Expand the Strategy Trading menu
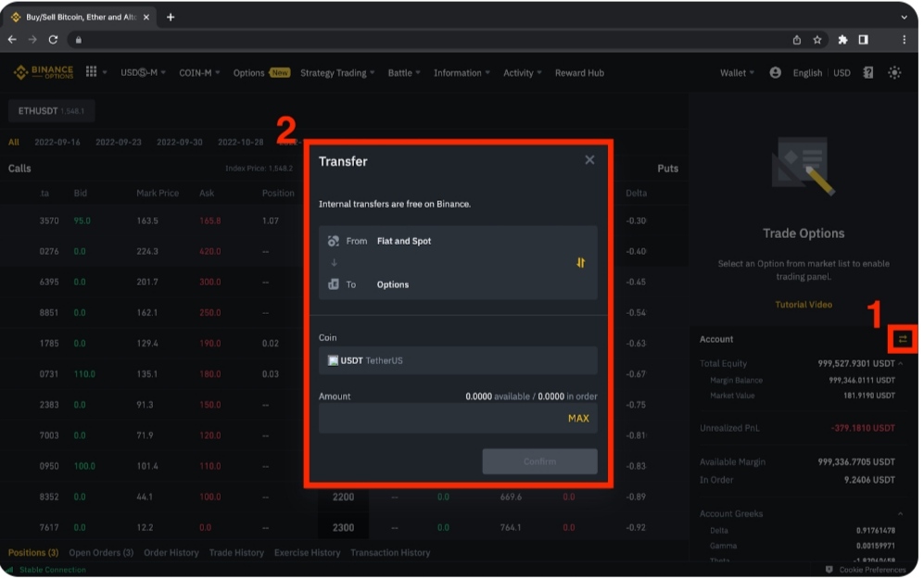This screenshot has width=924, height=579. coord(337,73)
